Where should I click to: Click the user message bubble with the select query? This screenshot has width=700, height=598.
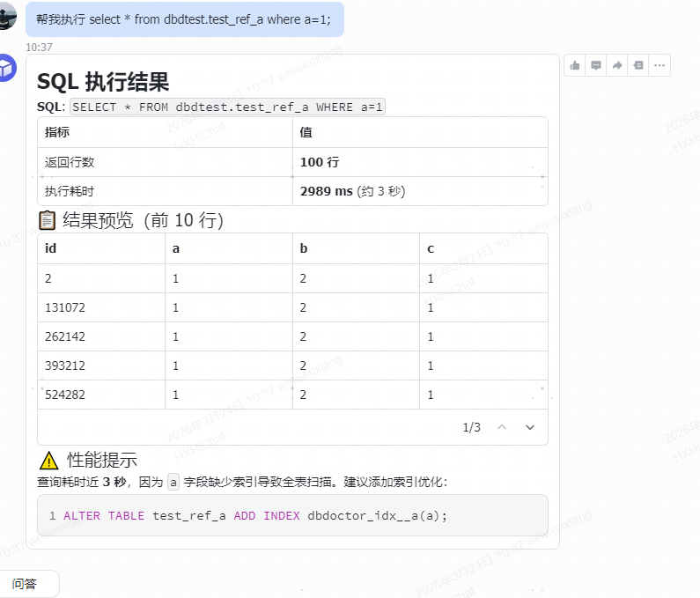[x=184, y=19]
